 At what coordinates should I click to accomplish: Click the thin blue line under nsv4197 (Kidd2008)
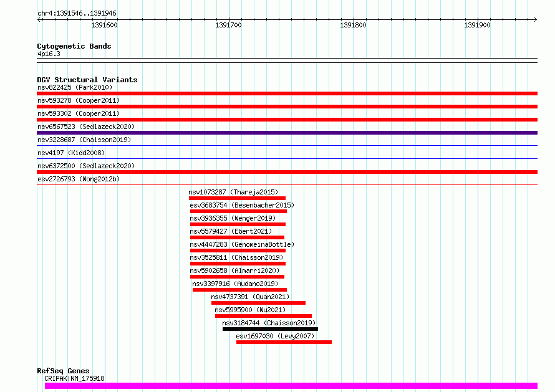click(287, 158)
